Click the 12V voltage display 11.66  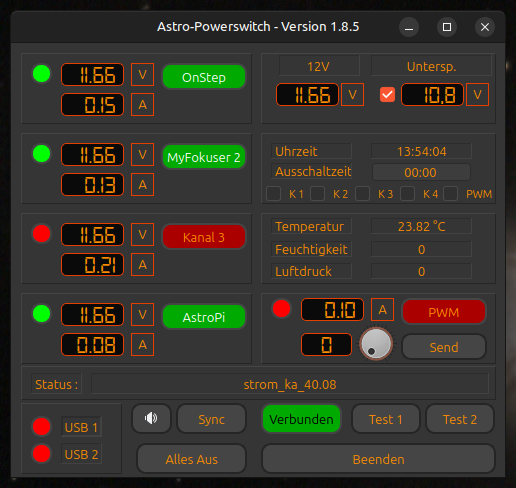307,95
